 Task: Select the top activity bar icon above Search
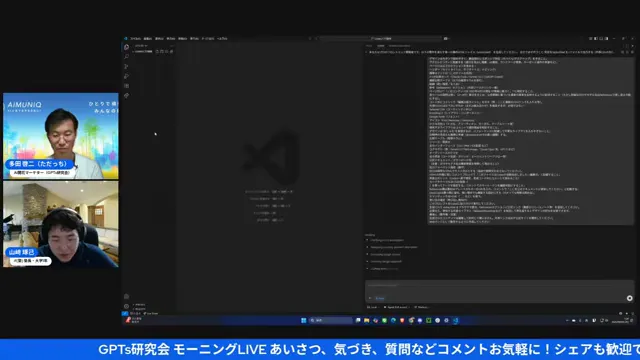point(127,47)
